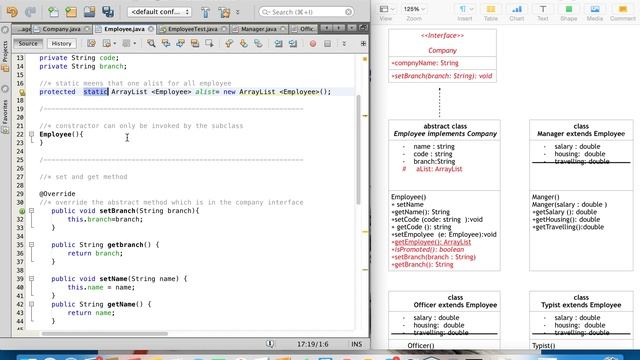Click the INS insert mode indicator
Screen dimensions: 640x360
pyautogui.click(x=356, y=344)
